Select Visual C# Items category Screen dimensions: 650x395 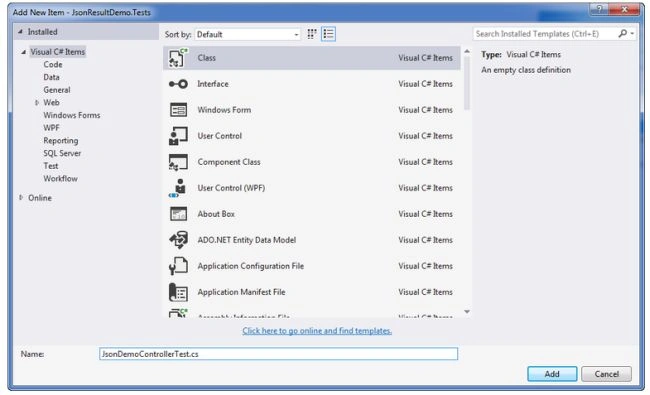coord(58,52)
